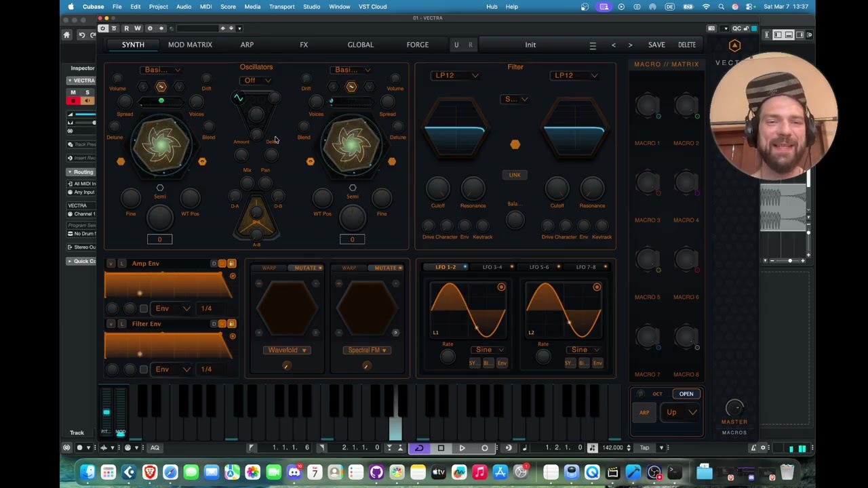This screenshot has height=488, width=868.
Task: Click the U undo button in Vectra header
Action: coord(456,45)
